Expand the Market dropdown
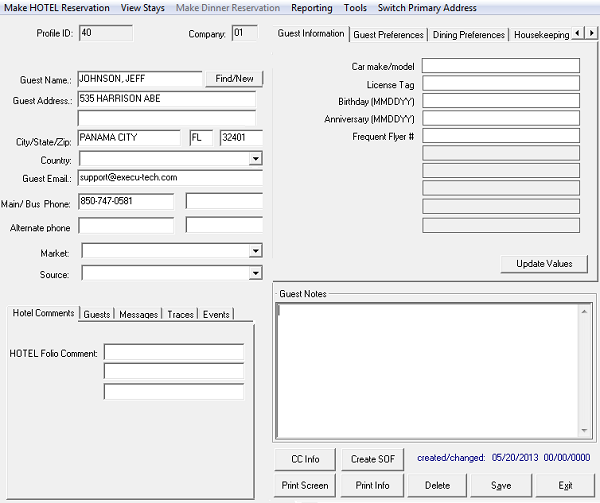The height and width of the screenshot is (503, 600). (x=255, y=251)
